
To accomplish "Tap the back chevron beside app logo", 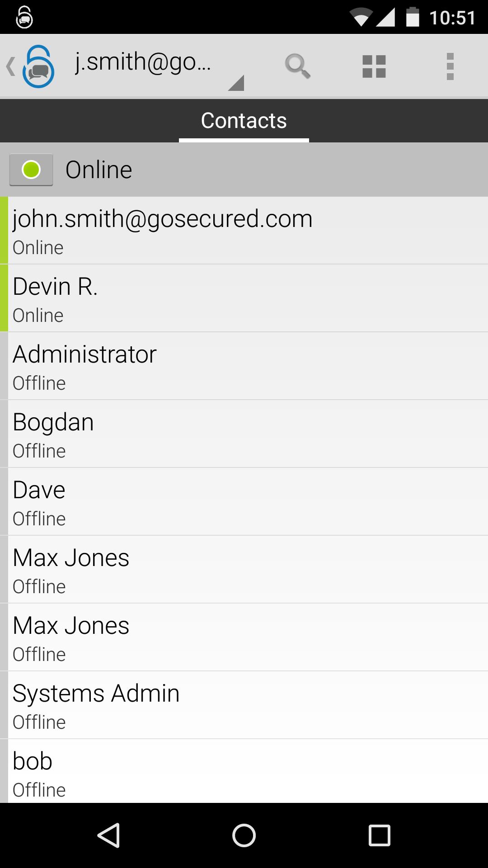I will click(10, 66).
